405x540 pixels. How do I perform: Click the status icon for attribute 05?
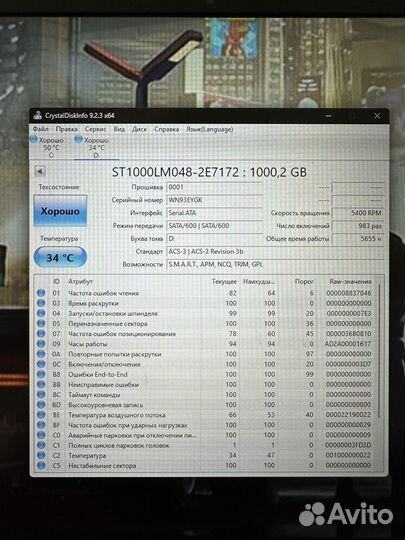pyautogui.click(x=41, y=323)
